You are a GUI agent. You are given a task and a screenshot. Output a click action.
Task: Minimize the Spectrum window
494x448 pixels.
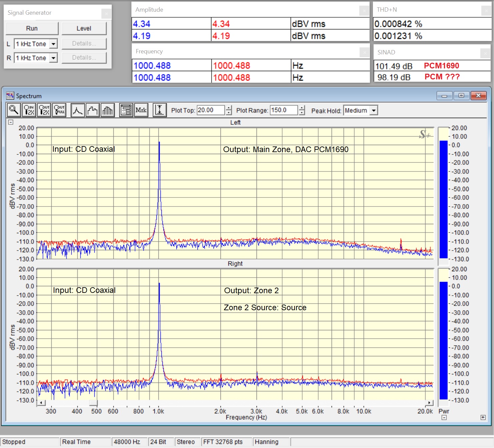coord(445,96)
